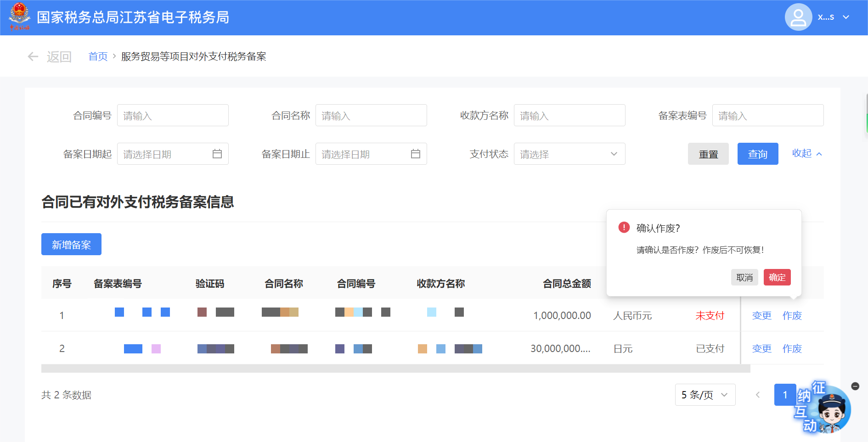Click the 查询 search button
This screenshot has height=442, width=868.
pyautogui.click(x=758, y=154)
